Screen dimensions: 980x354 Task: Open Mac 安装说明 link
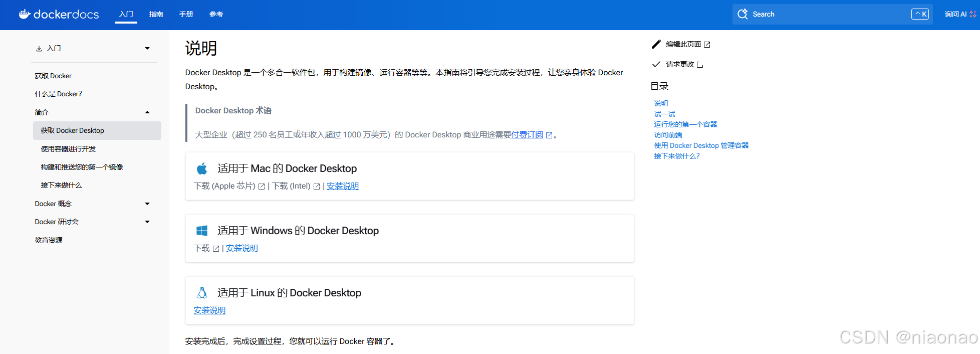[343, 186]
